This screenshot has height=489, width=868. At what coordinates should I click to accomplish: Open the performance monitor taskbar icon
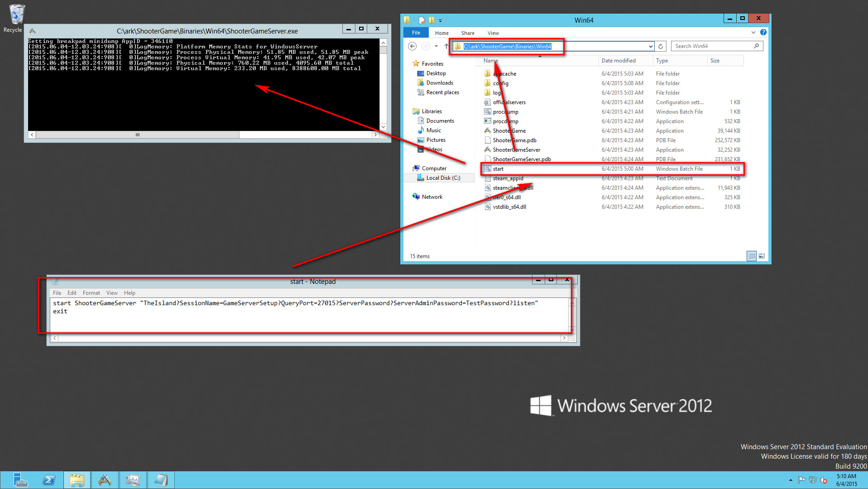(133, 480)
